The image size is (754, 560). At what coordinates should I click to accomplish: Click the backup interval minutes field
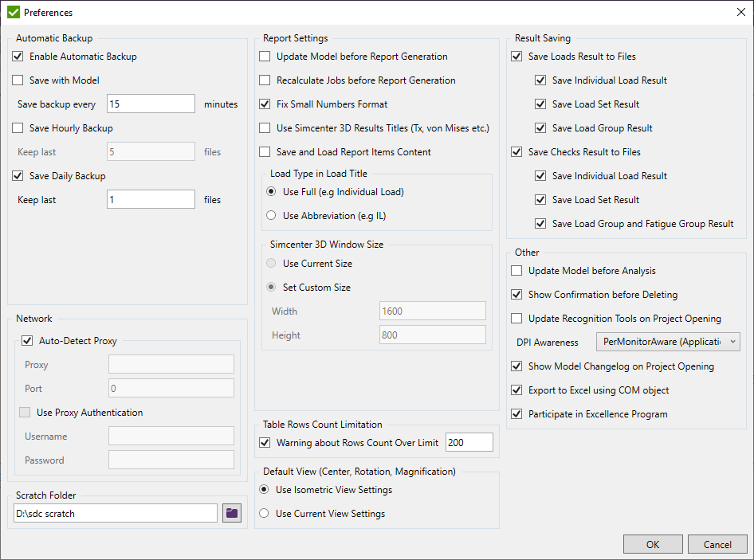coord(149,104)
